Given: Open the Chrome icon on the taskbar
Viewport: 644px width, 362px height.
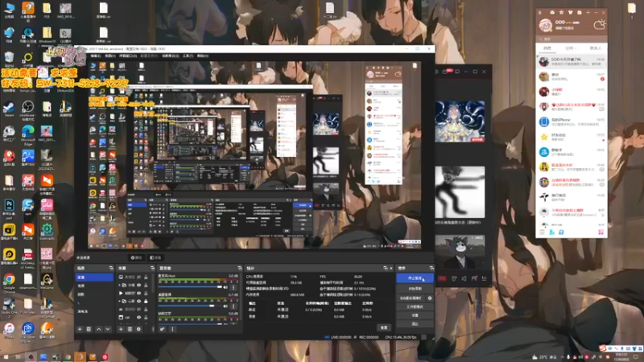Looking at the screenshot, I should [68, 357].
